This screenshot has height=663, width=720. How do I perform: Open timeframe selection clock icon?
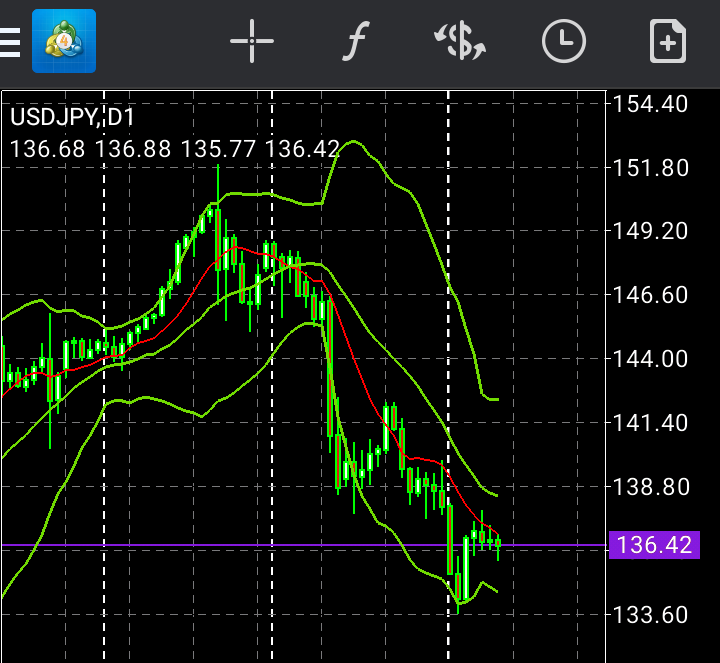click(564, 41)
